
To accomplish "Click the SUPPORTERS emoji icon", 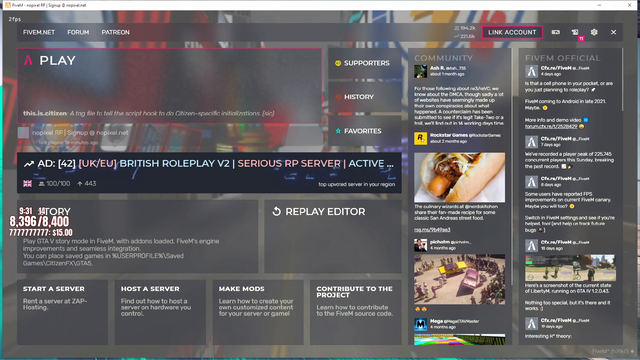I will pos(338,63).
